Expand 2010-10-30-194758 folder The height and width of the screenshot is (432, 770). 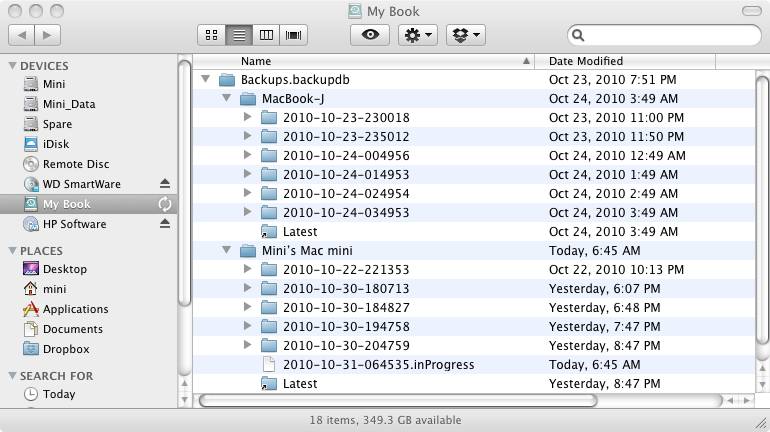point(248,326)
